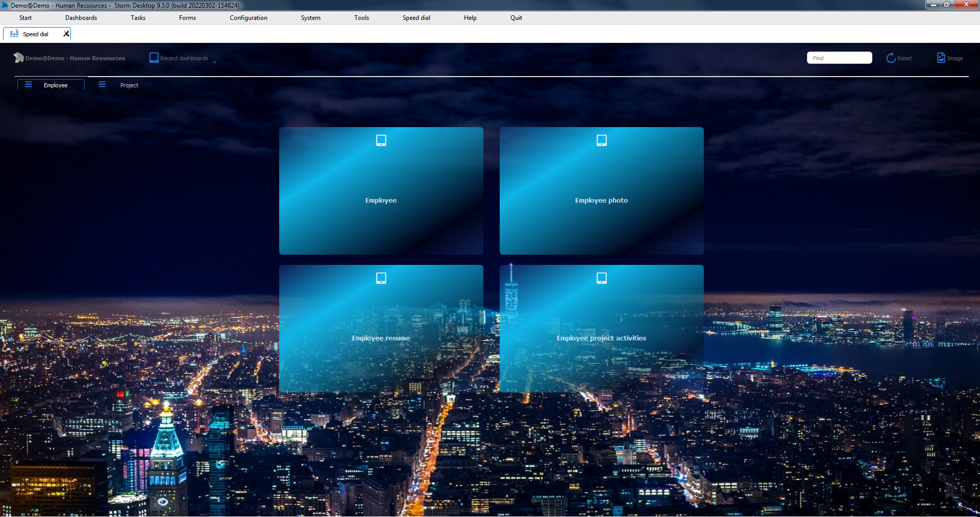Open the Employee resume dashboard tile

pos(381,329)
